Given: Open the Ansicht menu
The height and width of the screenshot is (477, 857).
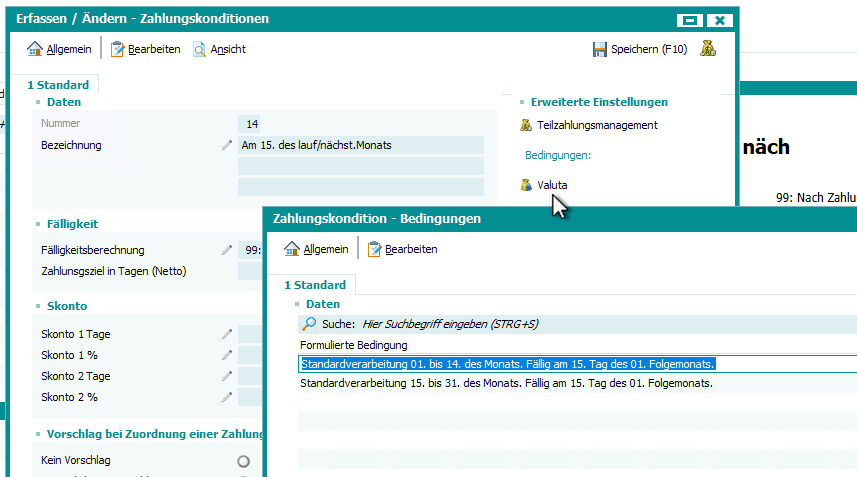Looking at the screenshot, I should coord(219,49).
